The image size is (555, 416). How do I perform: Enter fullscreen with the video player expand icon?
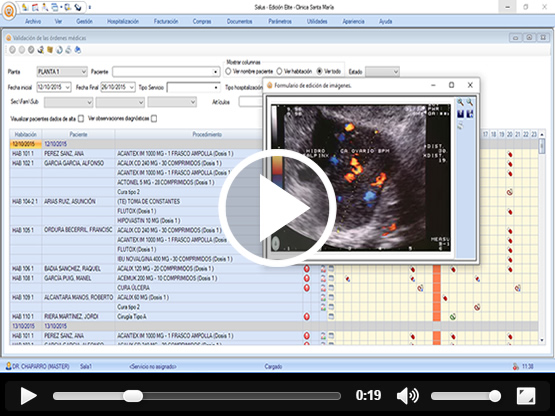[526, 395]
